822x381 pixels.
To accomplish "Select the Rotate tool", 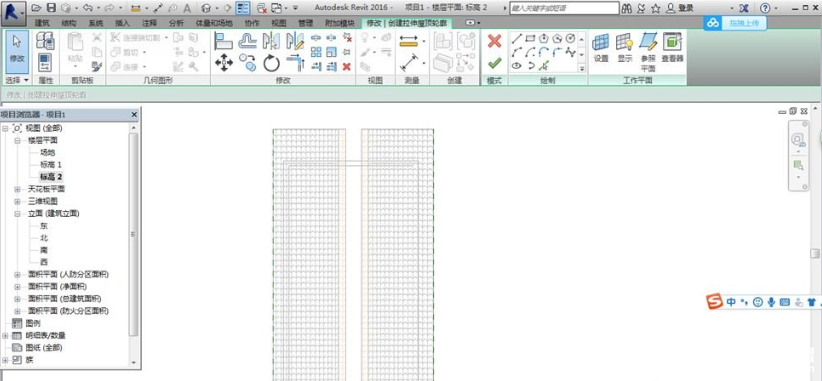I will coord(272,63).
